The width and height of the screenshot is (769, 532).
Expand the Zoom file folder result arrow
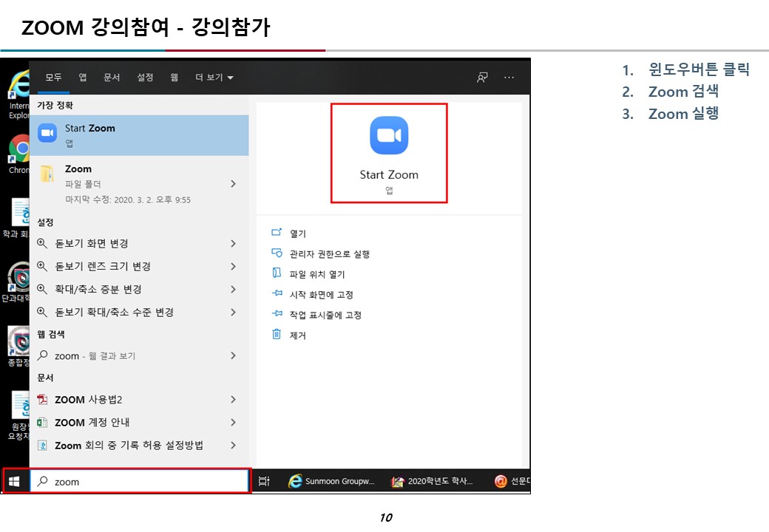point(234,184)
